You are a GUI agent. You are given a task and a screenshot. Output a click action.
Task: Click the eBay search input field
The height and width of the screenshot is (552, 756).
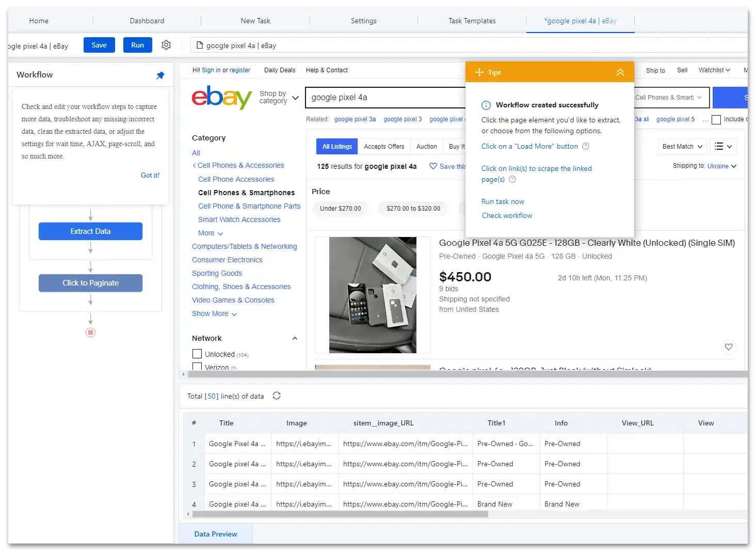(385, 97)
